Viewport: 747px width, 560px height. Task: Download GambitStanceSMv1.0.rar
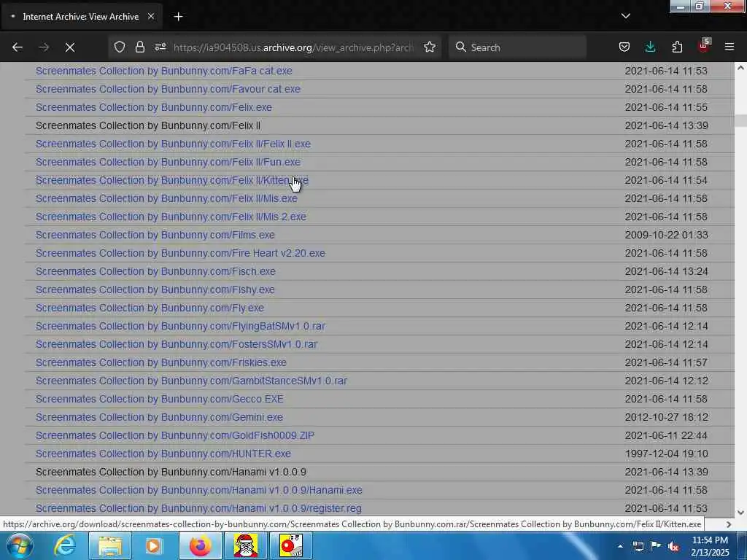(x=192, y=381)
